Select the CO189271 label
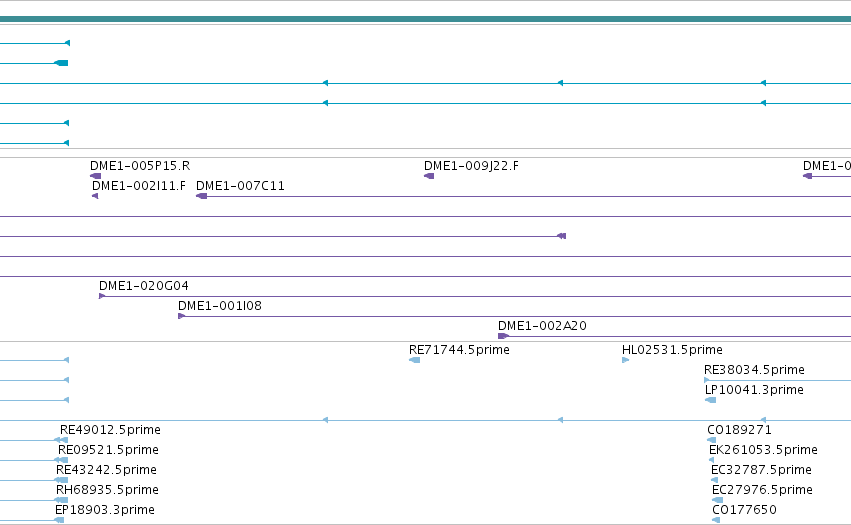Image resolution: width=851 pixels, height=525 pixels. click(x=739, y=430)
